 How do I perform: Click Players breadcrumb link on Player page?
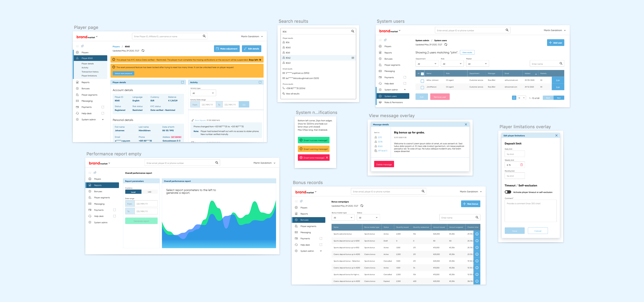[x=116, y=47]
